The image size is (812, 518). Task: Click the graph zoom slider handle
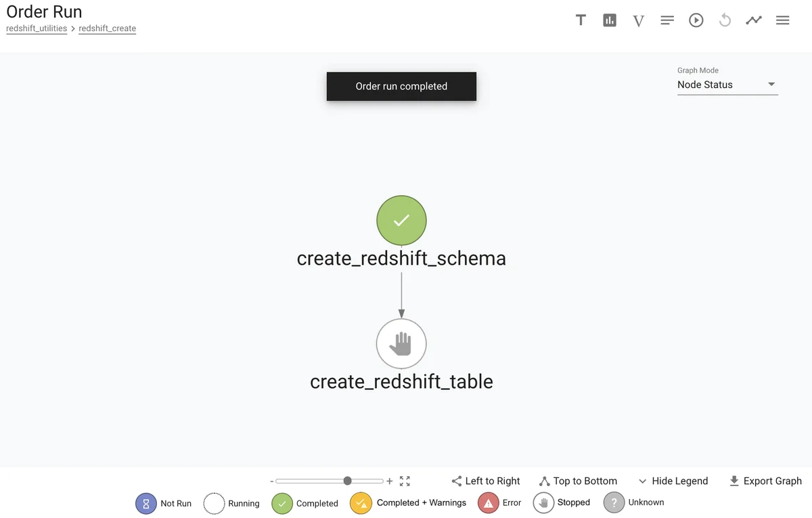pos(347,481)
